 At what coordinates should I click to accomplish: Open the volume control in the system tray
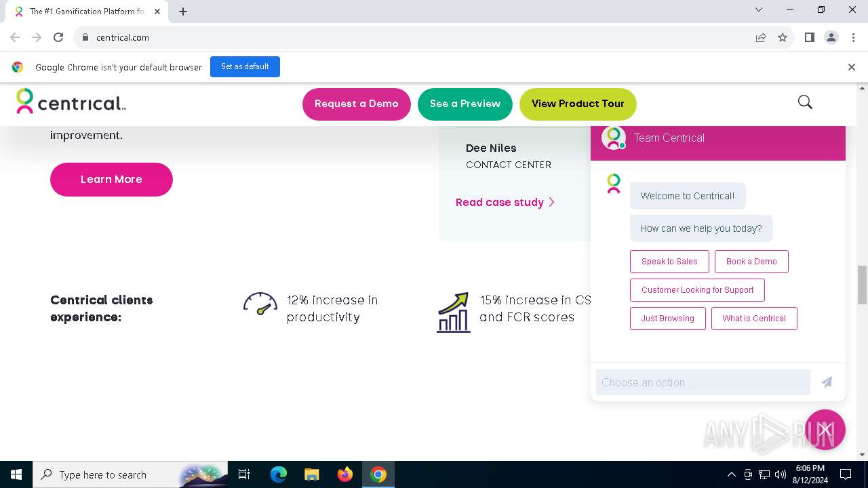pos(781,474)
